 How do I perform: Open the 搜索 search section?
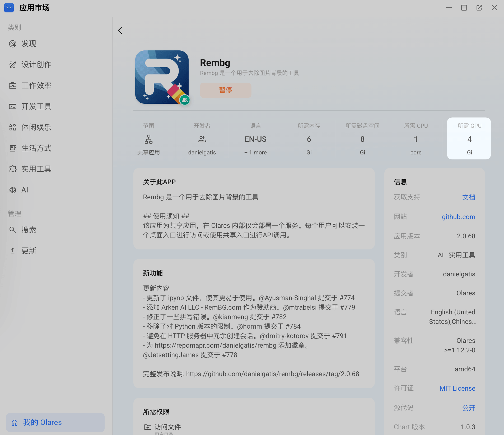tap(29, 230)
